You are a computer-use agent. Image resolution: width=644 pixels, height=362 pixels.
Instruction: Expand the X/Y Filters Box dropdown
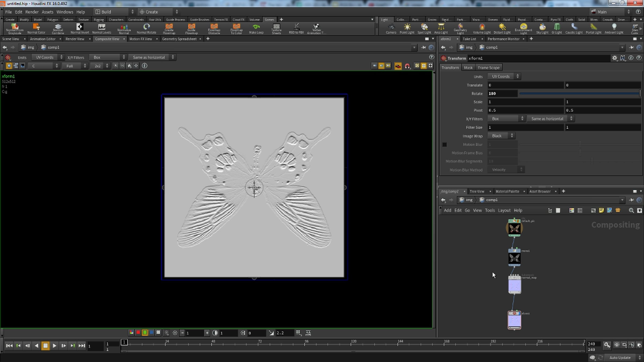506,119
